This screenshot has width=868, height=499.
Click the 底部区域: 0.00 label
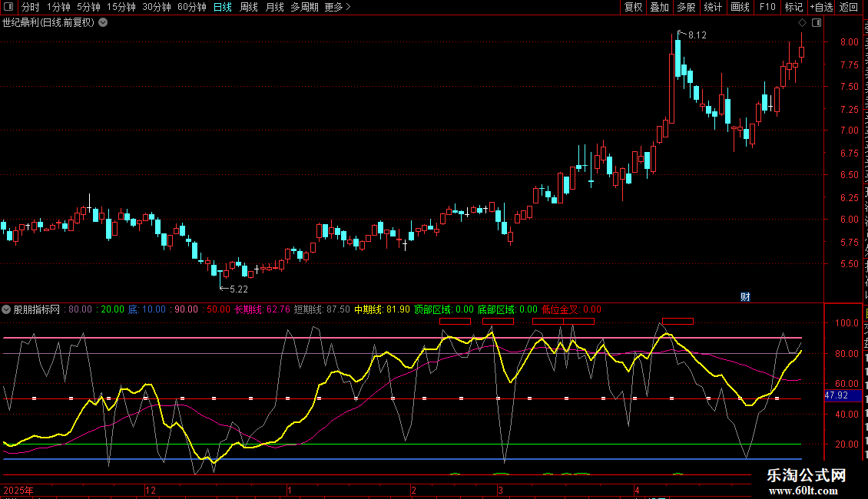[x=507, y=310]
